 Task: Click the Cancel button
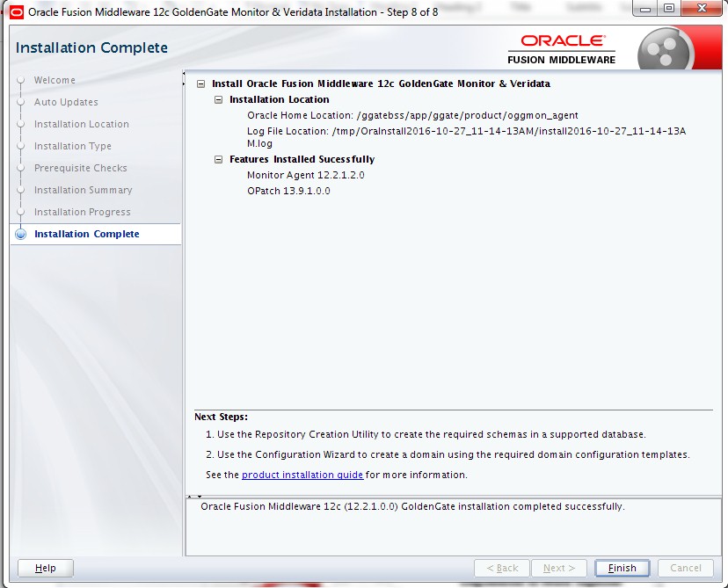pyautogui.click(x=686, y=568)
